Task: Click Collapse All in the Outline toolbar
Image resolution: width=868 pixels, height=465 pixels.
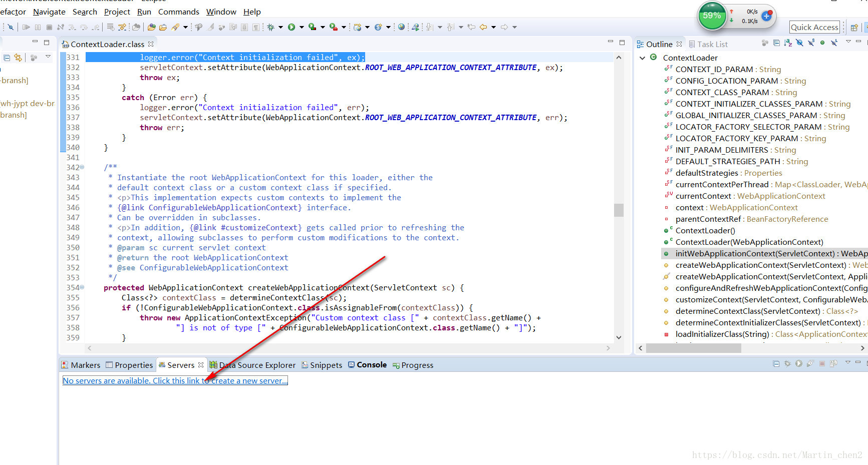Action: click(x=776, y=43)
